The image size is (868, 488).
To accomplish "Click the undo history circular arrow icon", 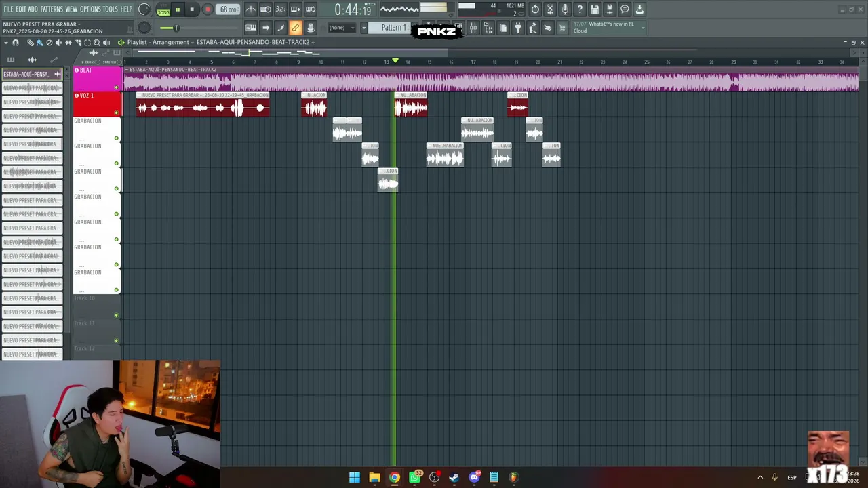I will (535, 9).
